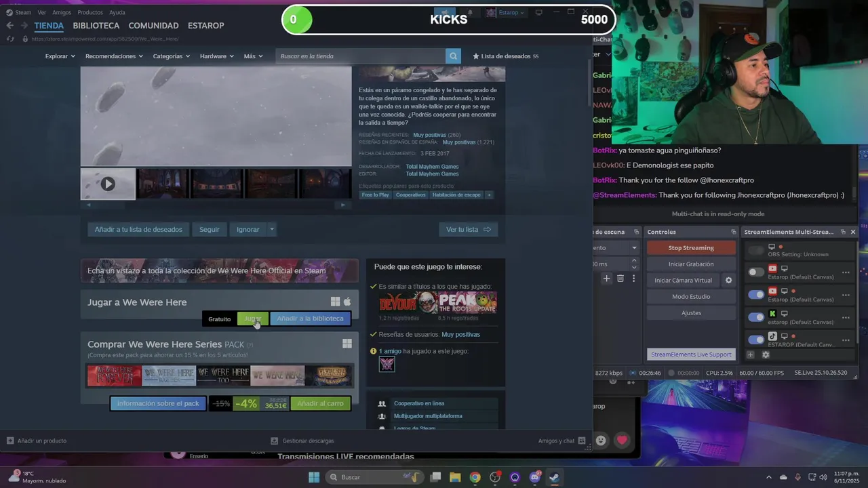Click the plus tag next to Habilitación de escape
The height and width of the screenshot is (488, 868).
tap(489, 195)
